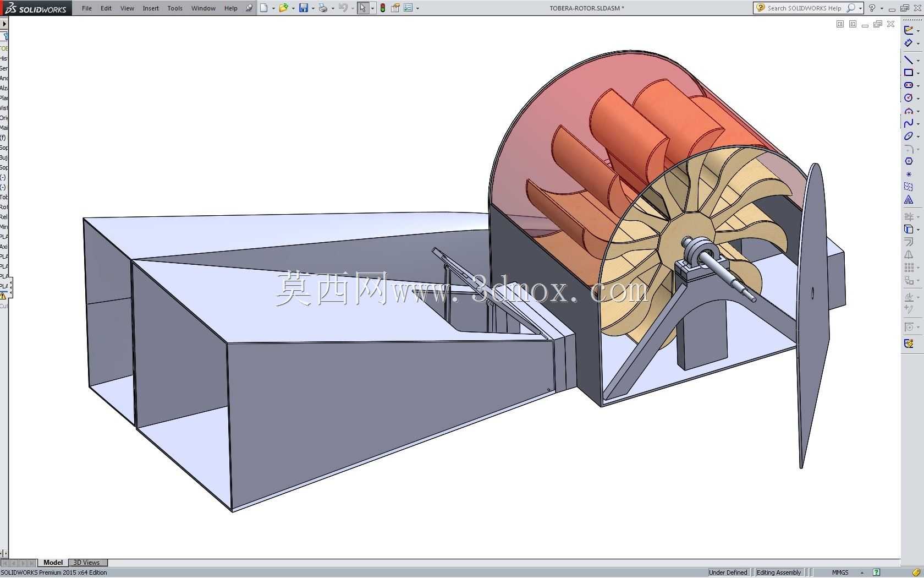Select the Corner Rectangle tool
This screenshot has width=924, height=578.
tap(909, 72)
